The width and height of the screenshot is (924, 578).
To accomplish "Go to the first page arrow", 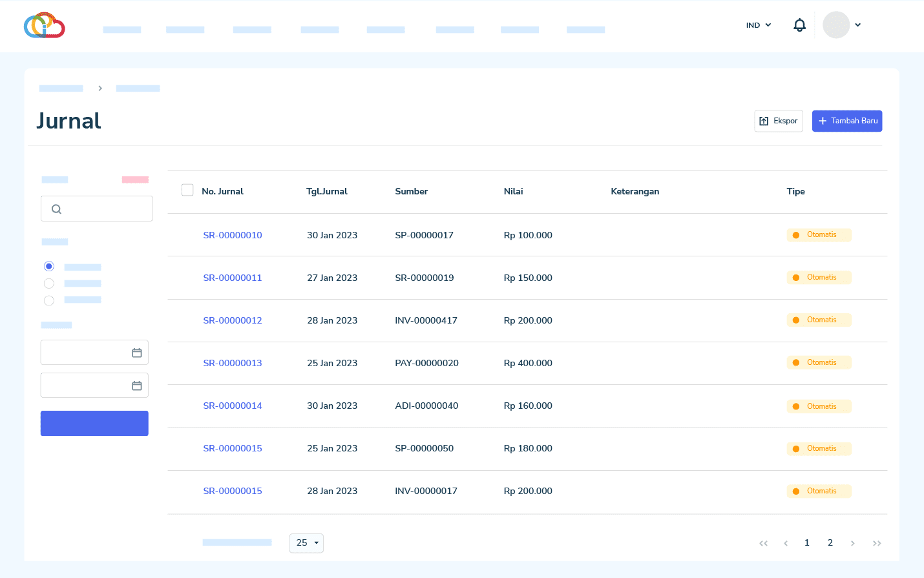I will pyautogui.click(x=763, y=543).
